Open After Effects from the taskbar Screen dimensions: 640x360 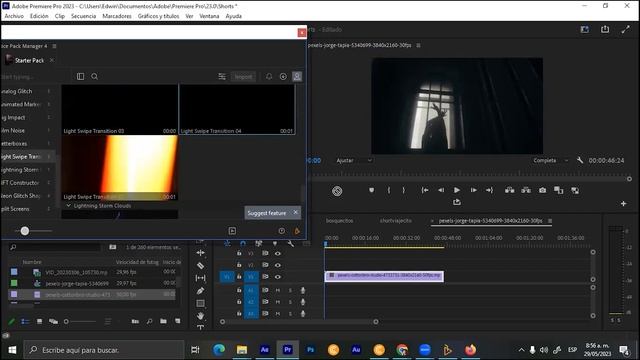click(x=264, y=350)
